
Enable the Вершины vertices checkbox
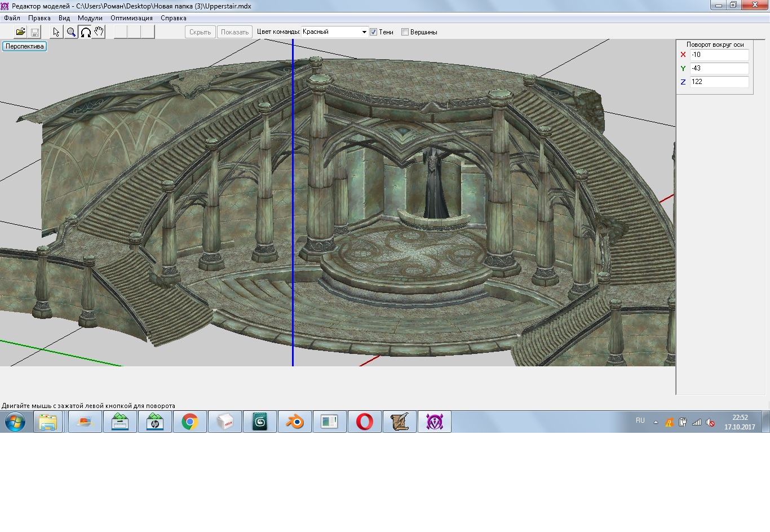pyautogui.click(x=405, y=32)
